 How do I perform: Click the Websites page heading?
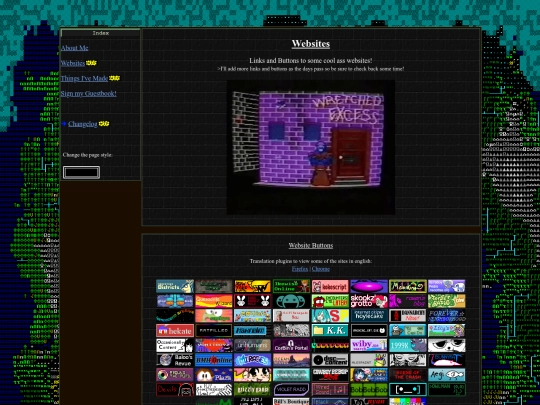(x=311, y=44)
